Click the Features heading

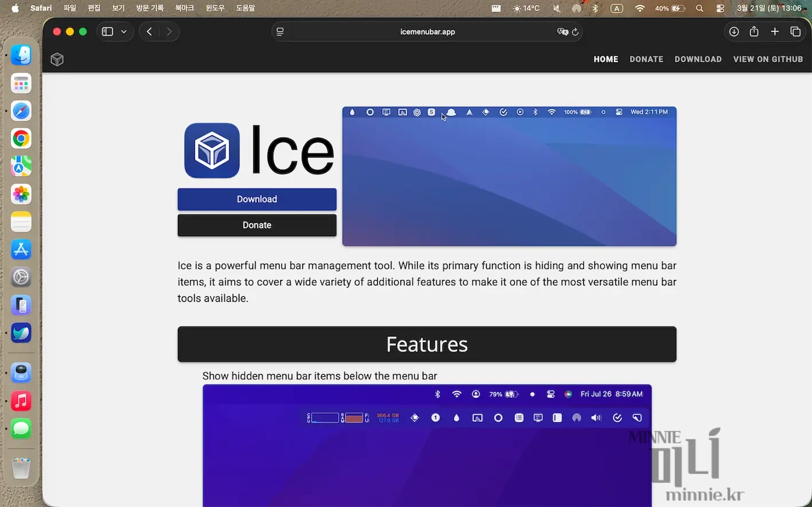pyautogui.click(x=427, y=344)
